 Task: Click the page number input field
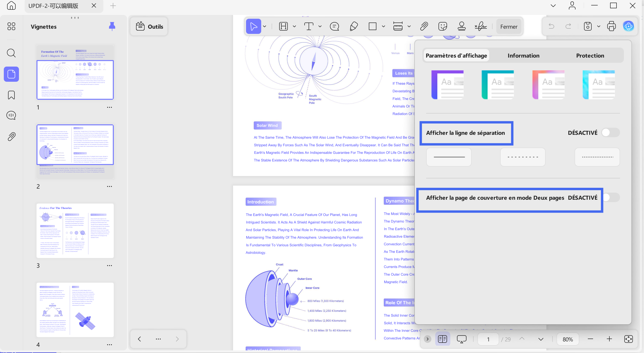tap(488, 339)
